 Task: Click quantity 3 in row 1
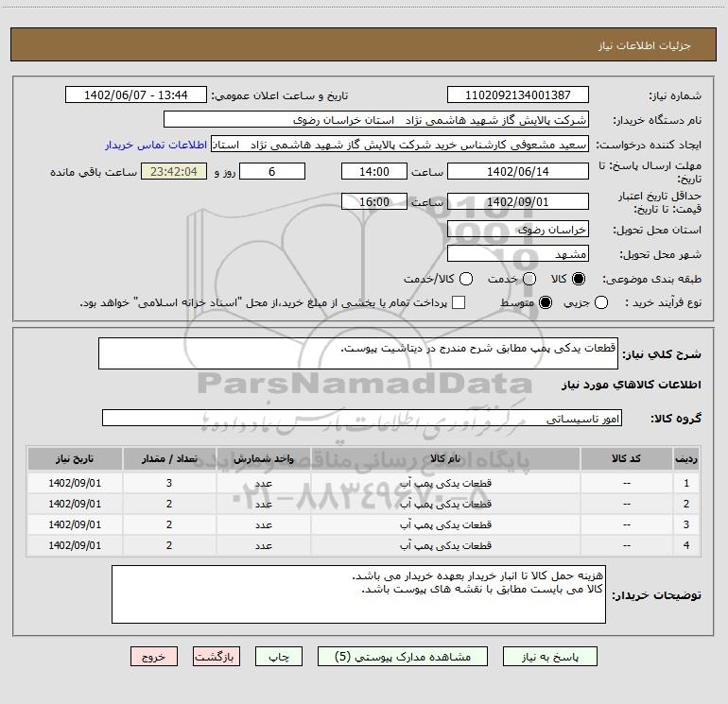(x=169, y=483)
